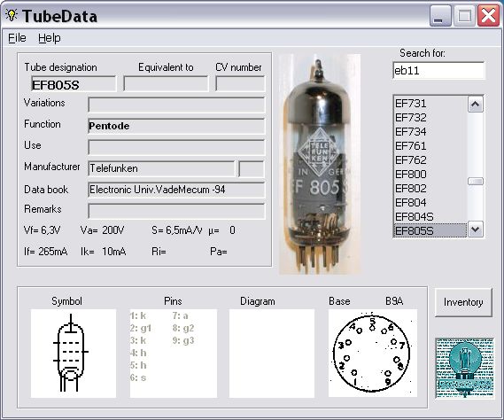The width and height of the screenshot is (504, 420).
Task: Click the B9A base pin diagram
Action: [x=373, y=353]
